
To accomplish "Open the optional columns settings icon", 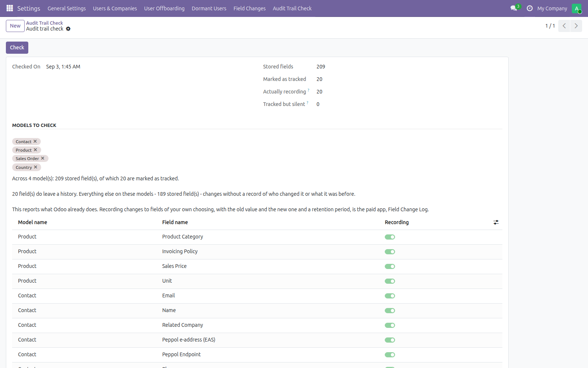I will tap(496, 222).
